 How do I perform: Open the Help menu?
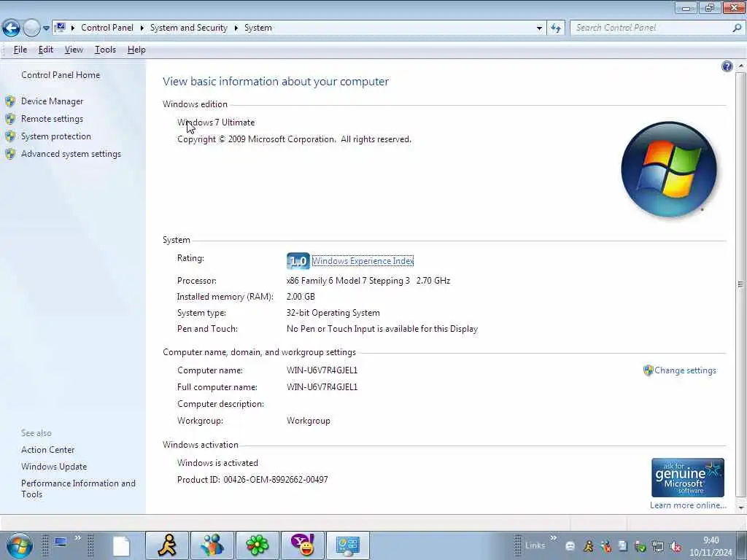pyautogui.click(x=136, y=50)
